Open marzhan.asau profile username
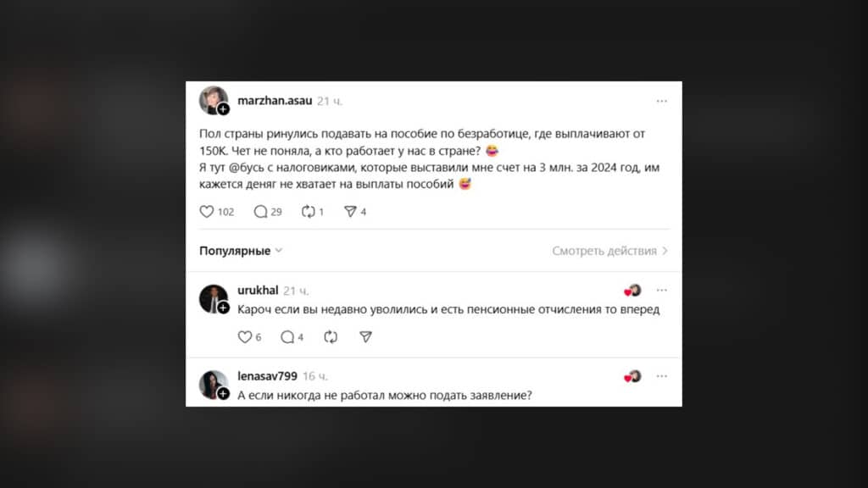The image size is (868, 488). [275, 101]
